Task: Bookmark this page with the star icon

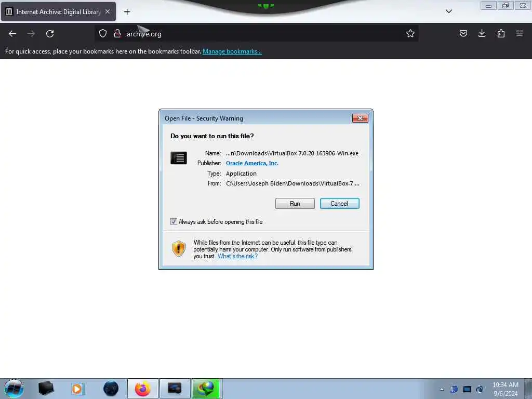Action: [410, 33]
